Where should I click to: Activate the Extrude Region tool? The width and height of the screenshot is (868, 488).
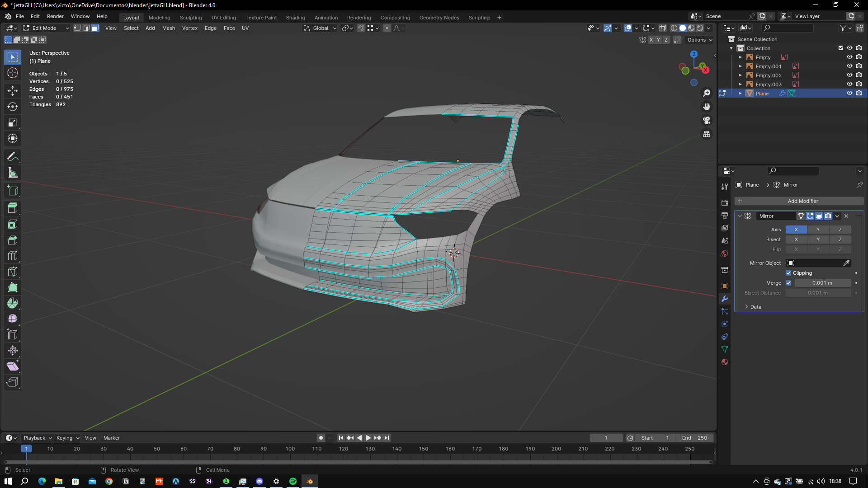pyautogui.click(x=13, y=208)
